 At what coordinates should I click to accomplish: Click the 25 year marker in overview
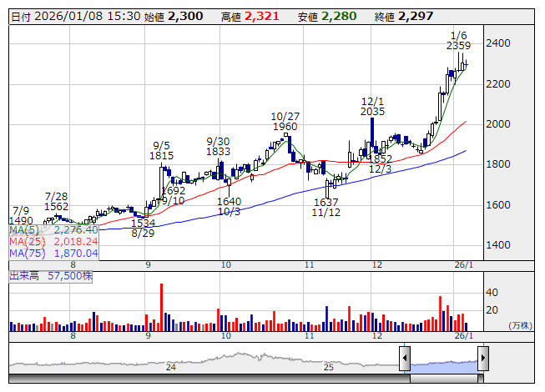coord(329,367)
